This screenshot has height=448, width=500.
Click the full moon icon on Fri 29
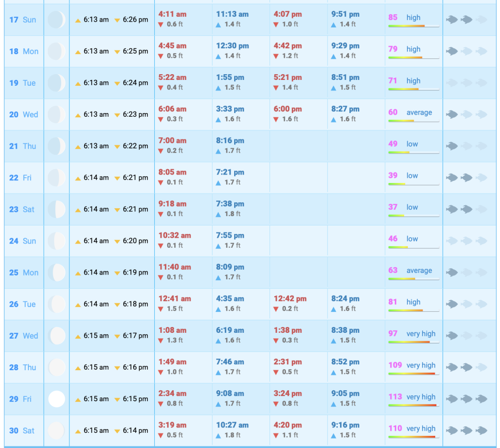[57, 399]
